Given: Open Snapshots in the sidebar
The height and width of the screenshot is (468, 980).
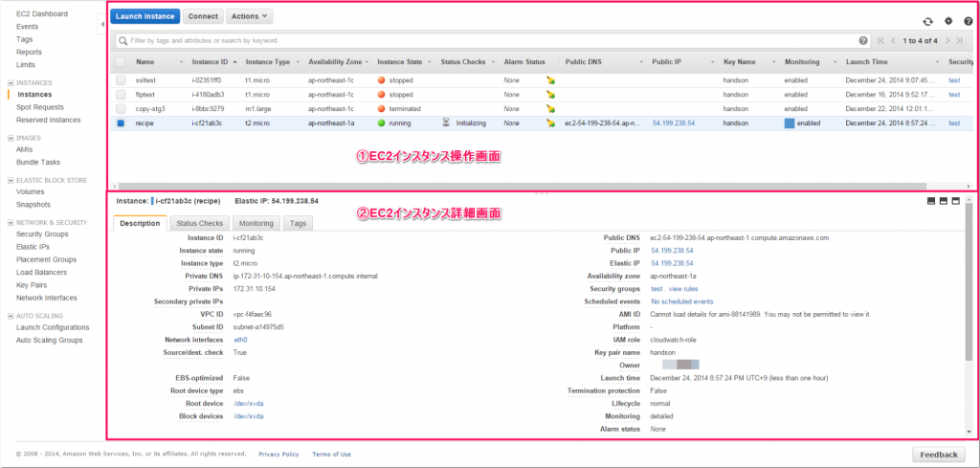Looking at the screenshot, I should (33, 204).
